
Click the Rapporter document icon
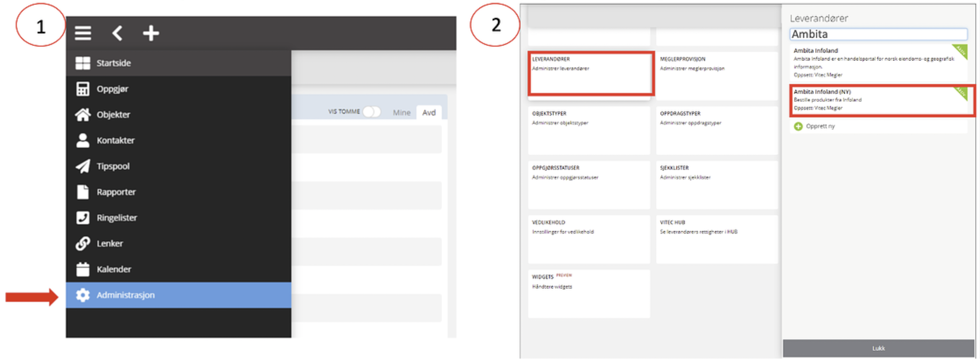[82, 192]
